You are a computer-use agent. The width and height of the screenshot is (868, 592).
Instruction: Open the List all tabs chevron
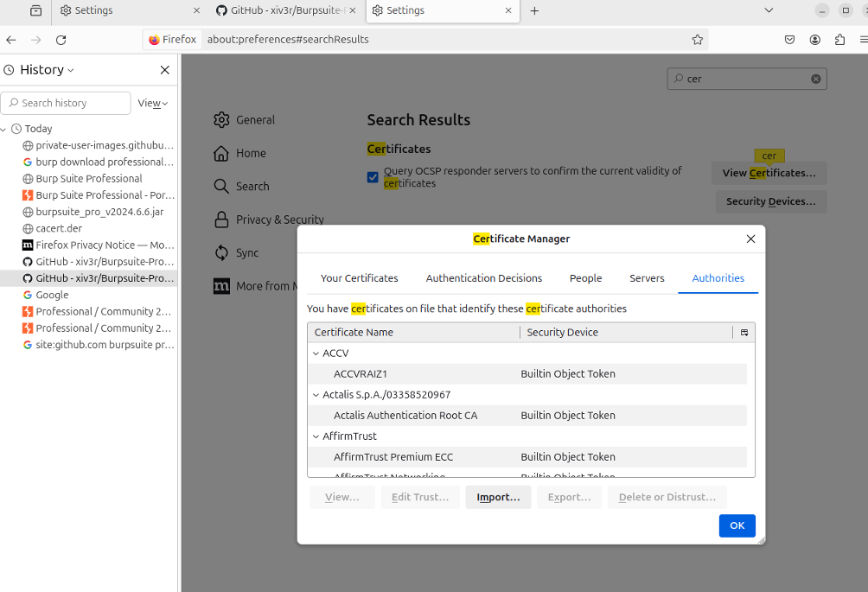pyautogui.click(x=769, y=10)
